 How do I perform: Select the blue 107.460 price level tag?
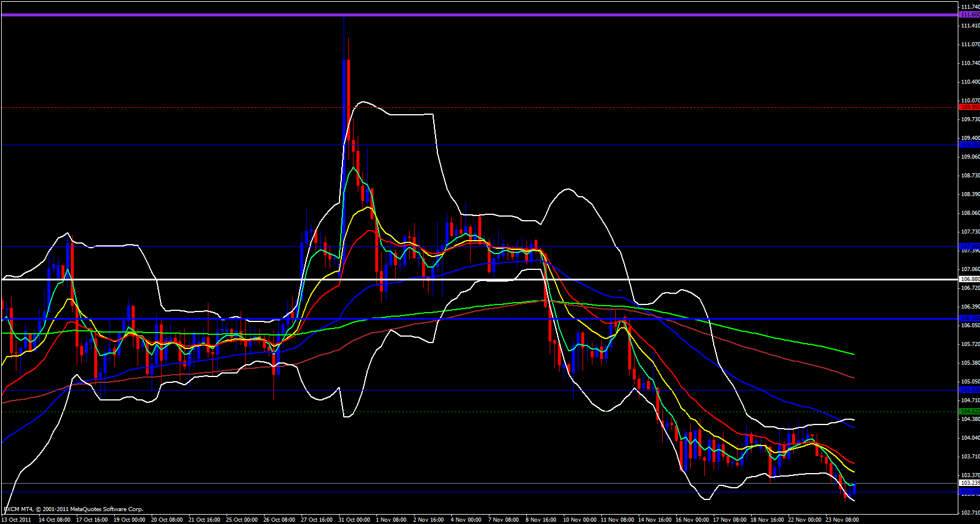(969, 246)
